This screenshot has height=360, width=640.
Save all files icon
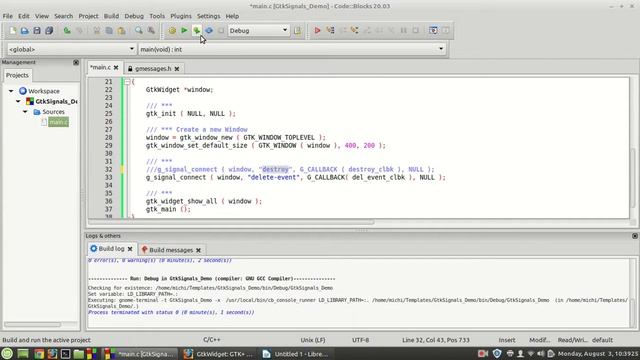pyautogui.click(x=49, y=31)
